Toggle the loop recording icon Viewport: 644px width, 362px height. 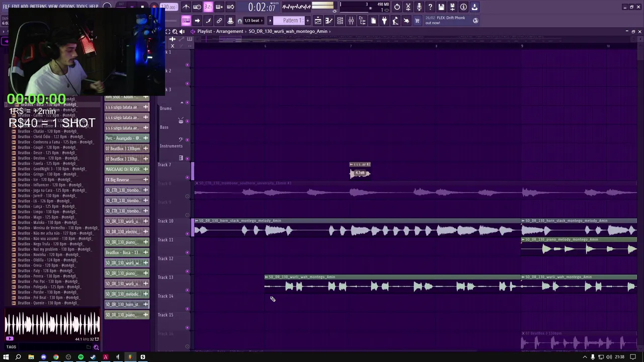tap(230, 7)
